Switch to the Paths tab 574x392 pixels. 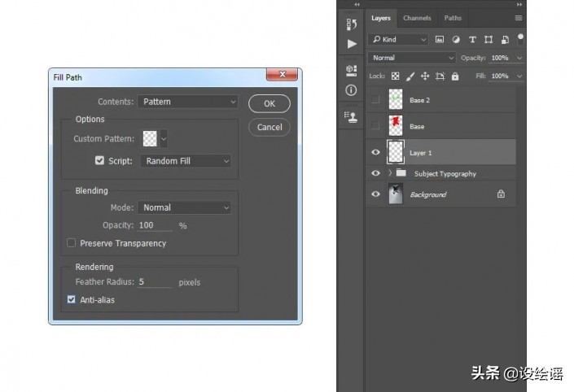(x=453, y=18)
